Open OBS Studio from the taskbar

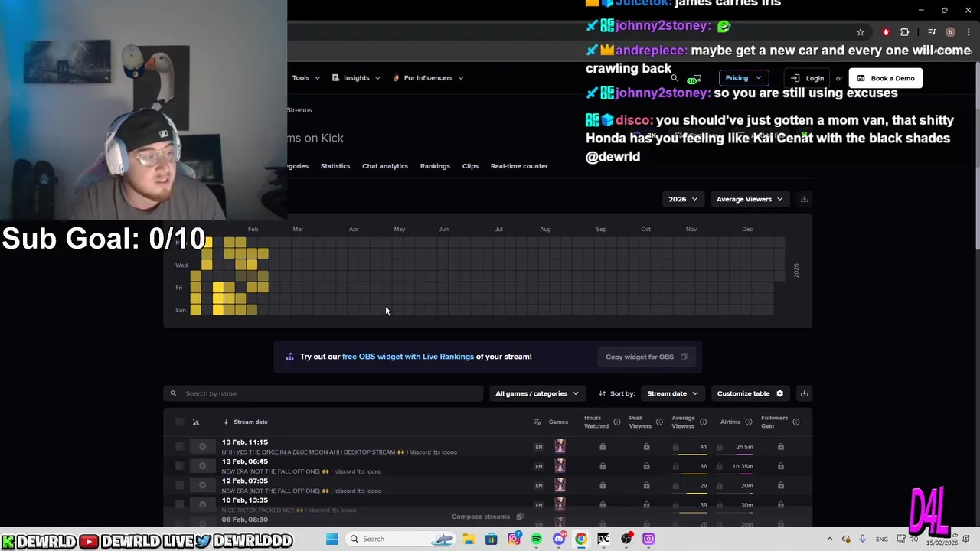626,539
